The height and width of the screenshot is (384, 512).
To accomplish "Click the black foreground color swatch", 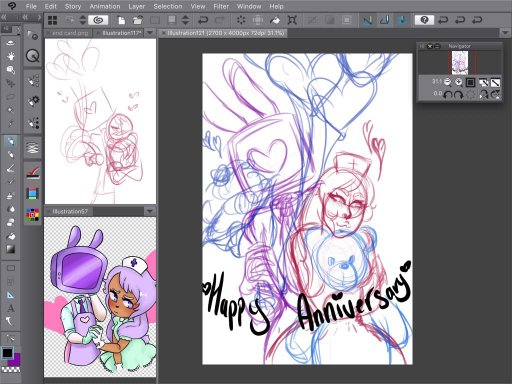I will [x=7, y=353].
